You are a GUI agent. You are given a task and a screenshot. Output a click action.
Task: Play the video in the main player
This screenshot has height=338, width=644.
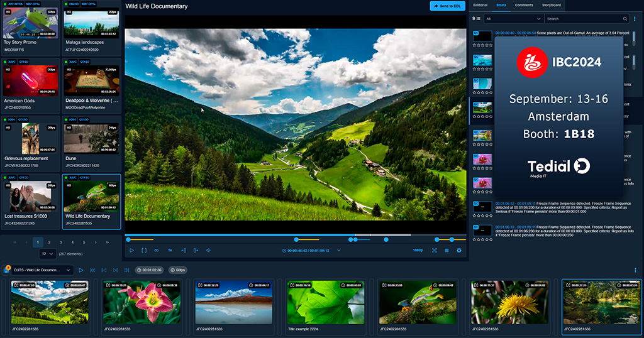(x=132, y=250)
